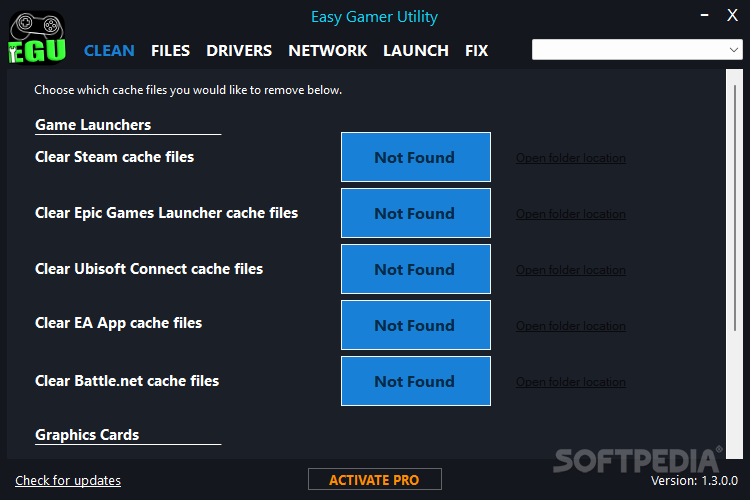Click Clear Epic Games Launcher cache files label
The image size is (750, 500).
tap(166, 213)
